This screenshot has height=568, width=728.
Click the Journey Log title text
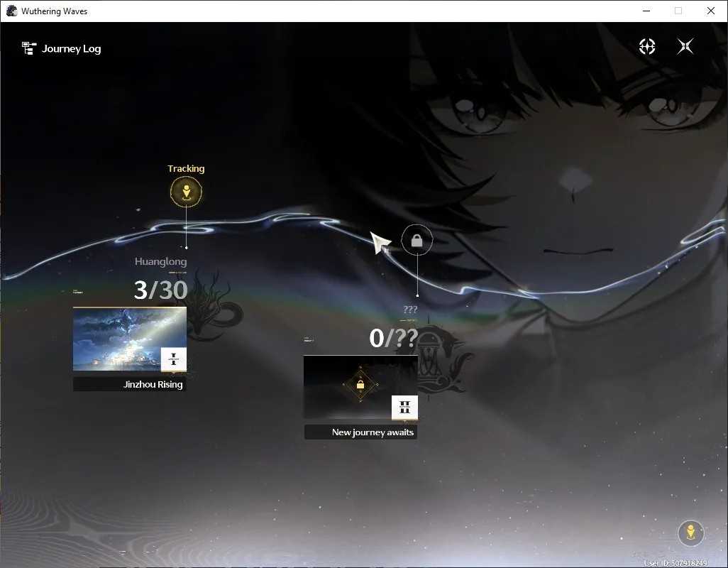click(71, 49)
